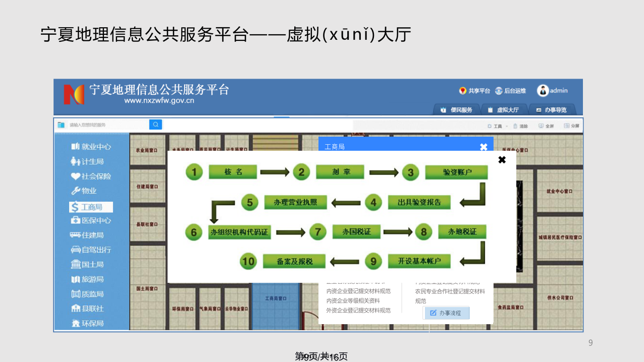The width and height of the screenshot is (644, 362).
Task: Select 环保局 sidebar entry
Action: (x=87, y=323)
